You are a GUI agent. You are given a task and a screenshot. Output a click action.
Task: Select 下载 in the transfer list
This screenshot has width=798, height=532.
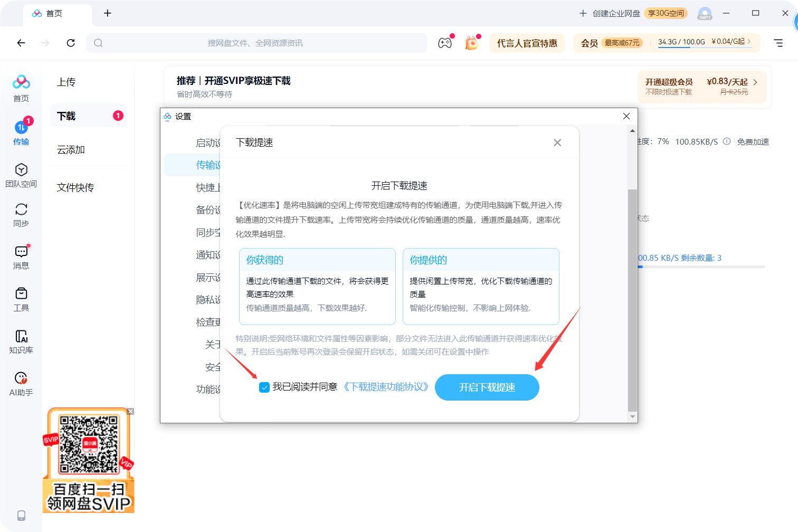89,116
